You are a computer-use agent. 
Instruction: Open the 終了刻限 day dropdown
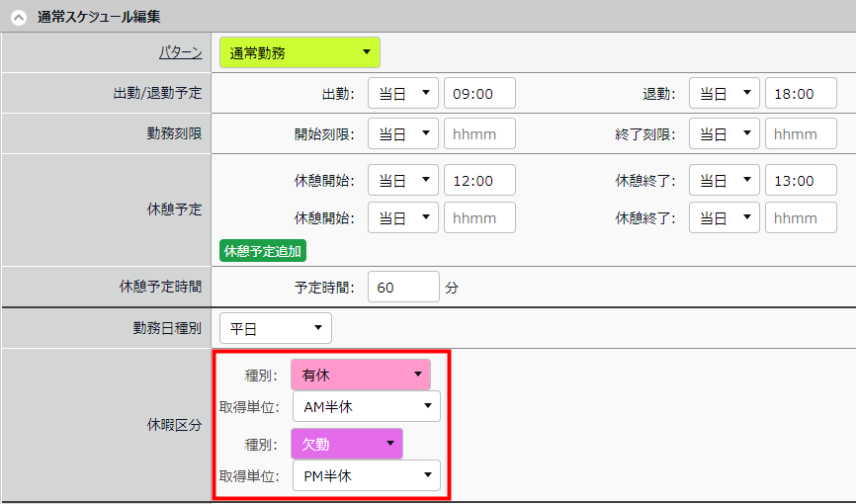pos(724,133)
